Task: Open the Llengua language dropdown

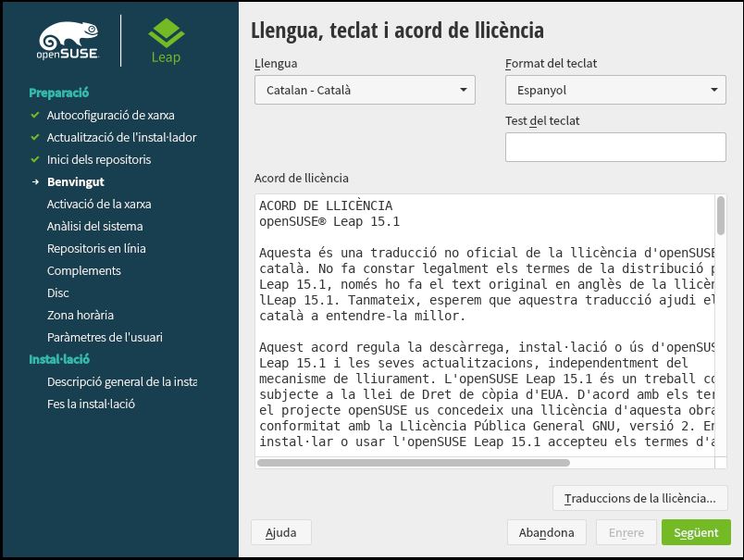Action: pyautogui.click(x=365, y=91)
